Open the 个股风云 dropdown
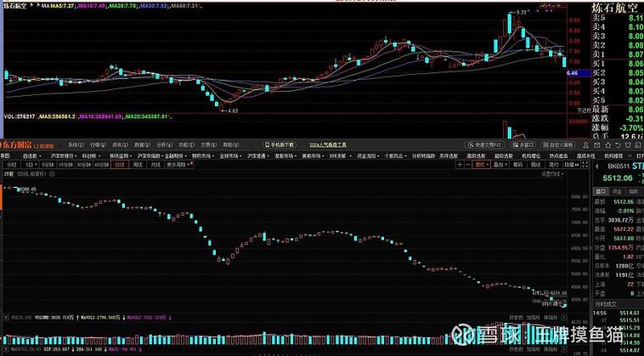644x356 pixels. (x=395, y=156)
